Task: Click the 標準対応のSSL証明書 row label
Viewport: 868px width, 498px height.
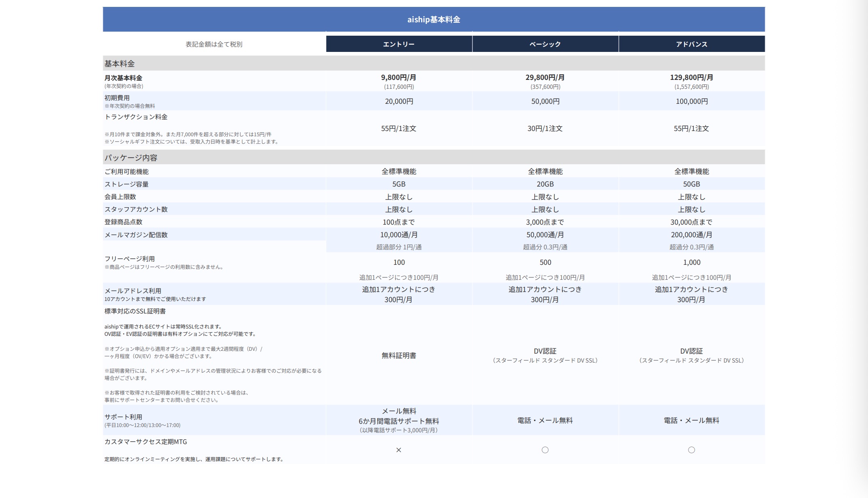Action: [x=135, y=311]
